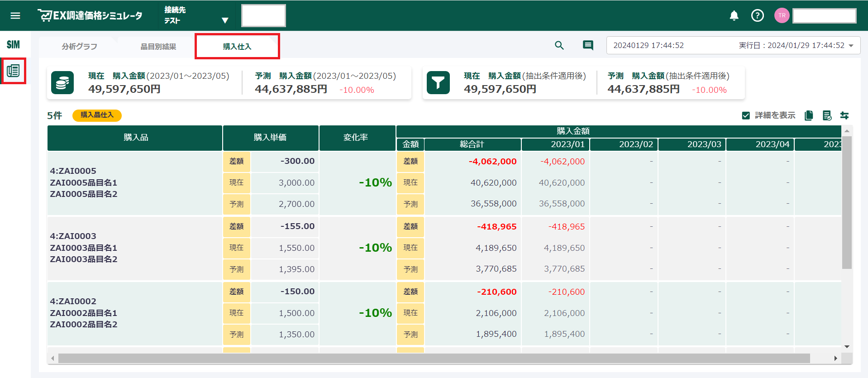Open the newspaper report sidebar icon
868x378 pixels.
point(13,71)
